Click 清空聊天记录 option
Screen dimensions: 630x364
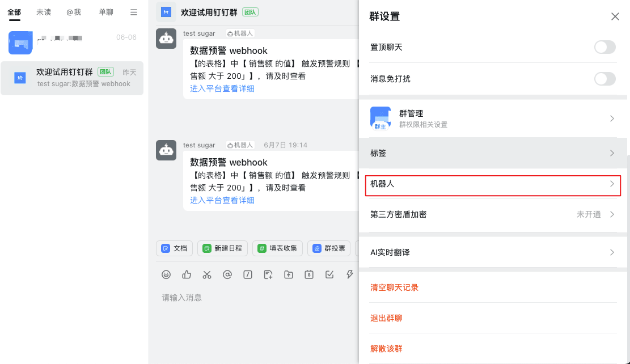(x=394, y=287)
